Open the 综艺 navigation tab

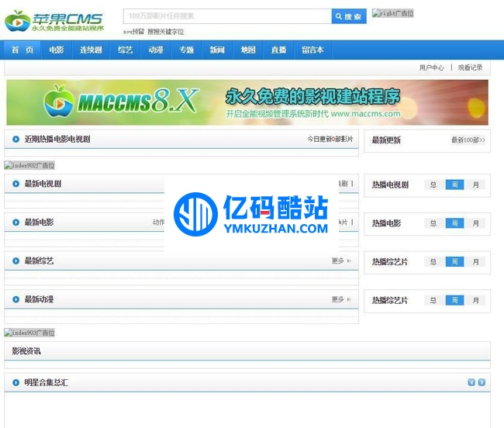click(125, 50)
